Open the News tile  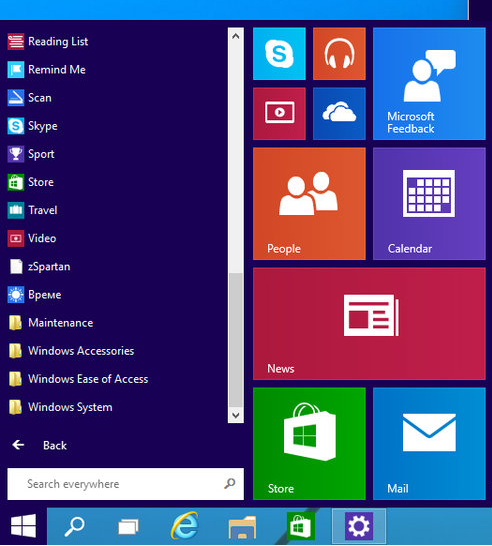(369, 323)
